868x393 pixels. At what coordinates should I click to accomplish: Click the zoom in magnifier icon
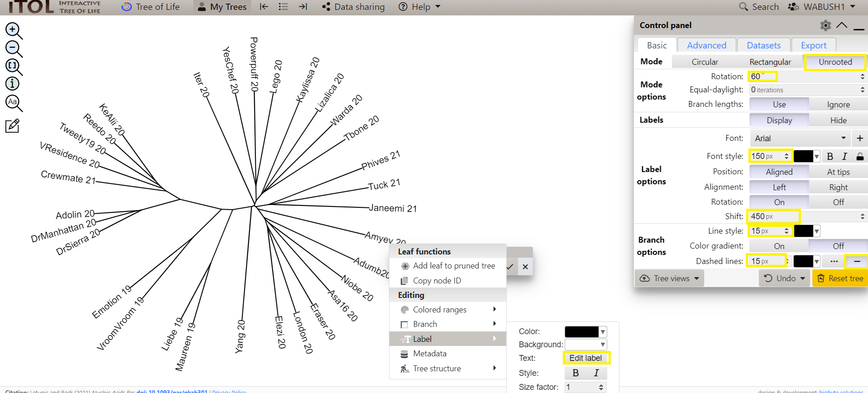click(x=13, y=30)
